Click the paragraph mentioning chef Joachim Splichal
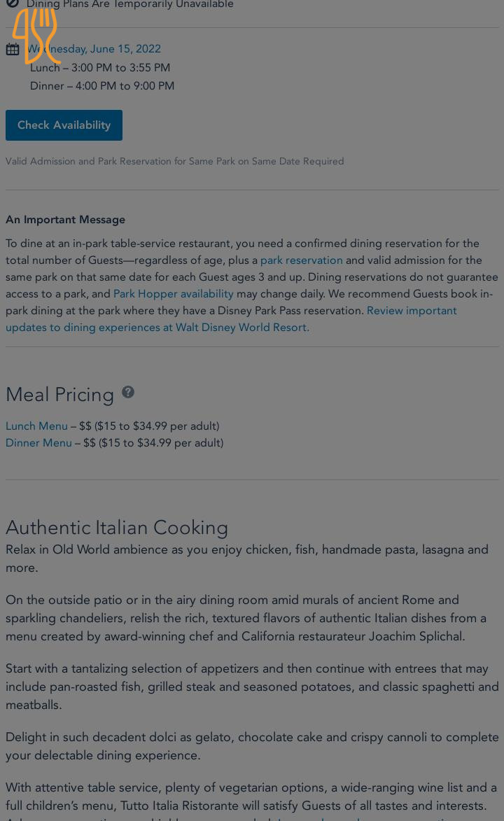The height and width of the screenshot is (821, 504). tap(246, 618)
